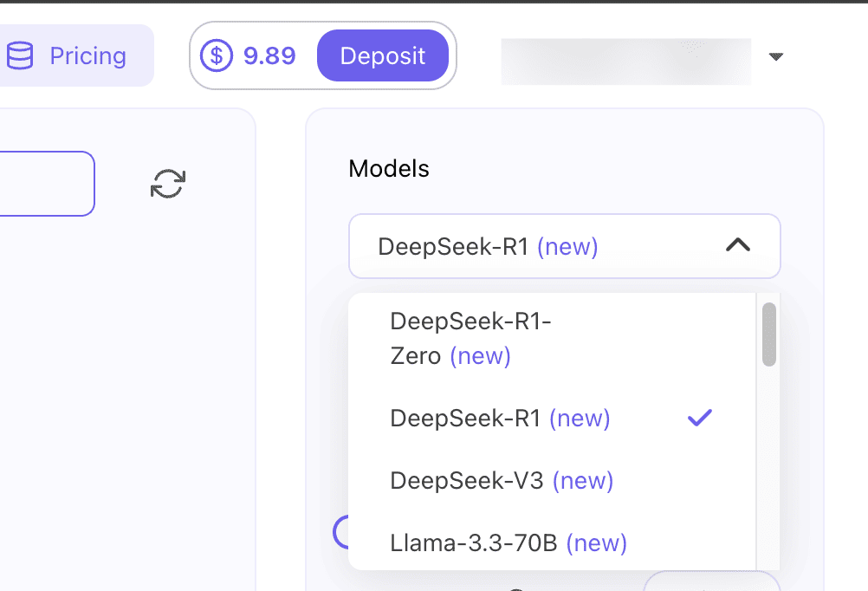Select Llama-3.3-70B from the list
The image size is (868, 591).
[551, 542]
